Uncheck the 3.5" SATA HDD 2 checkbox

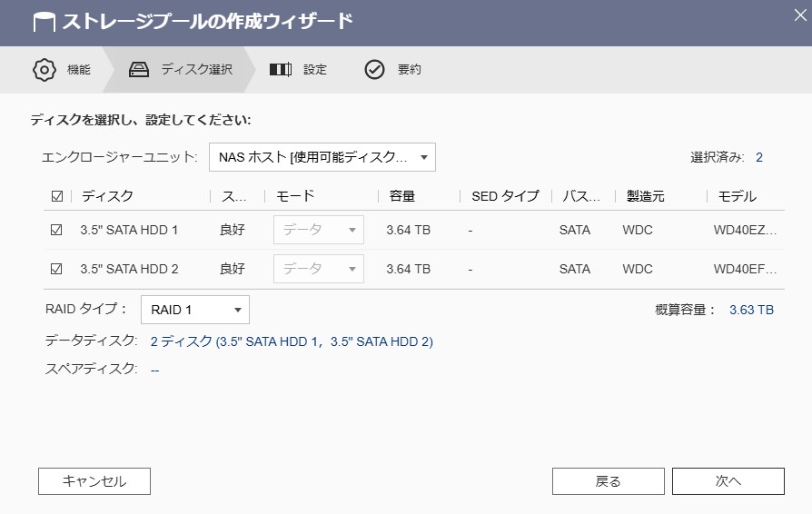click(56, 269)
